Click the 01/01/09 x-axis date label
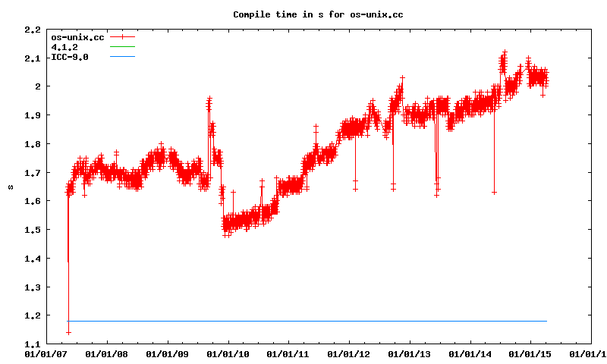 point(166,353)
